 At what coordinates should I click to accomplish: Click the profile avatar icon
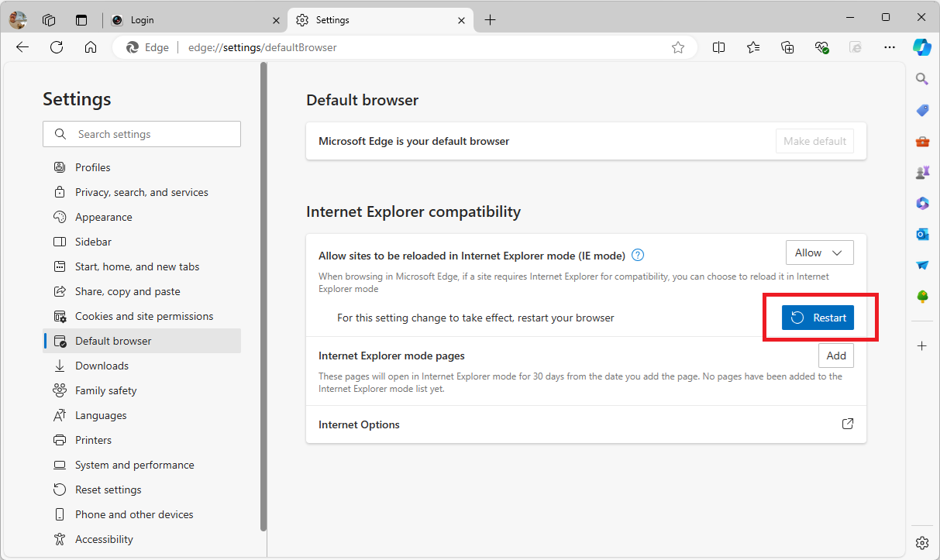pyautogui.click(x=18, y=20)
